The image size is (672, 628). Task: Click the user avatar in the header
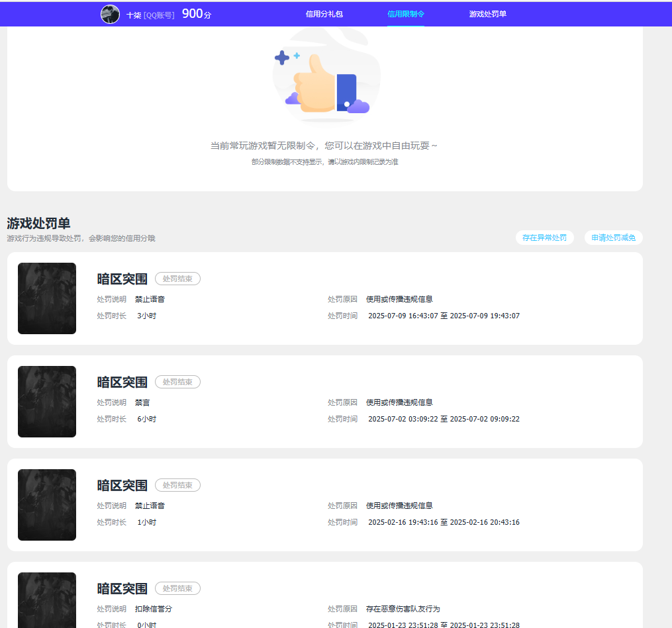point(110,14)
